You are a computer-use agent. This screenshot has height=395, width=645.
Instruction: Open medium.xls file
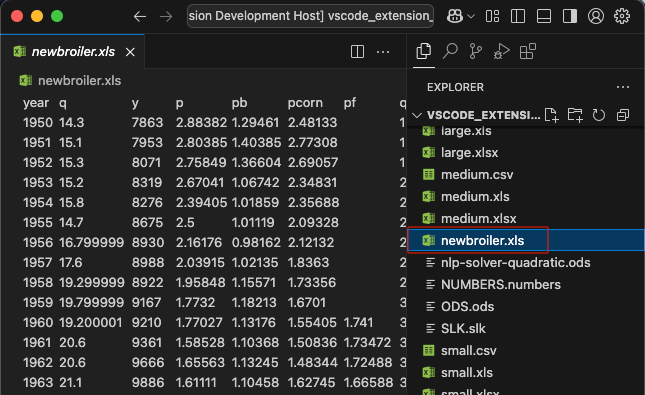[x=526, y=197]
